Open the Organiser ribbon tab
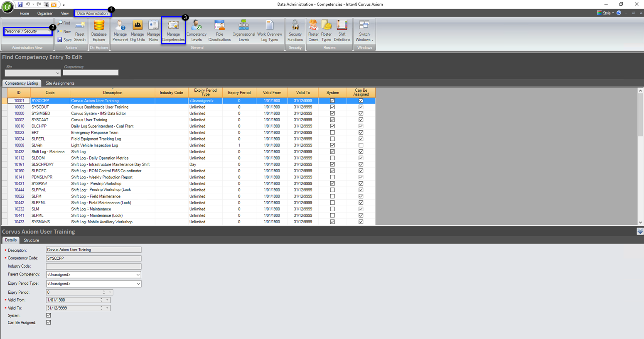The image size is (644, 339). (x=45, y=13)
